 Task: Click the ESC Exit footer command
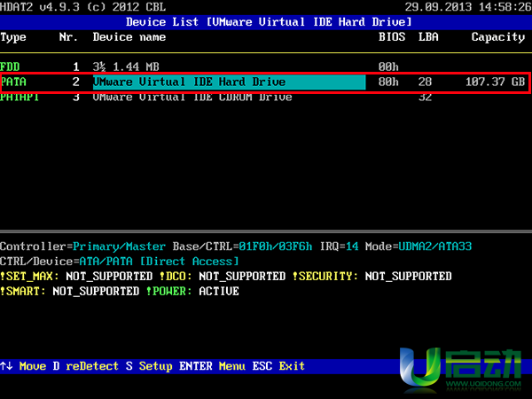(278, 366)
